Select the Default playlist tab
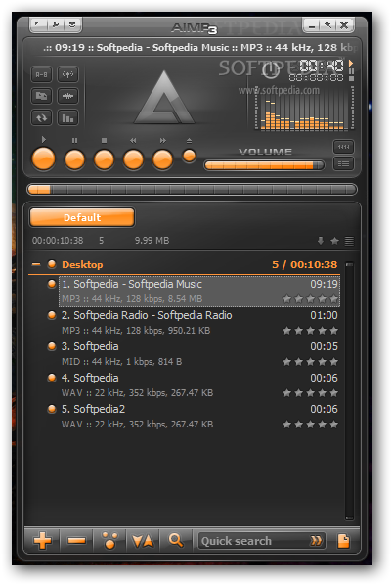392x585 pixels. pos(82,217)
